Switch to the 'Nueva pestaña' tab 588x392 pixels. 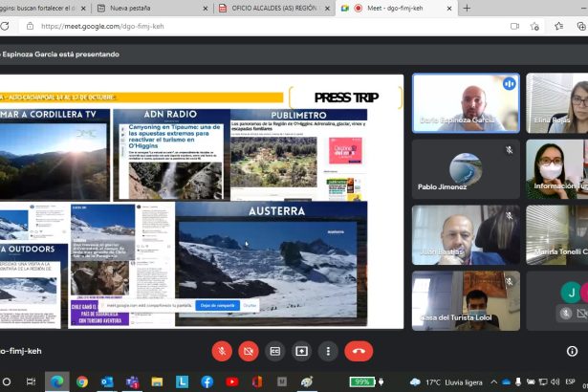point(151,8)
